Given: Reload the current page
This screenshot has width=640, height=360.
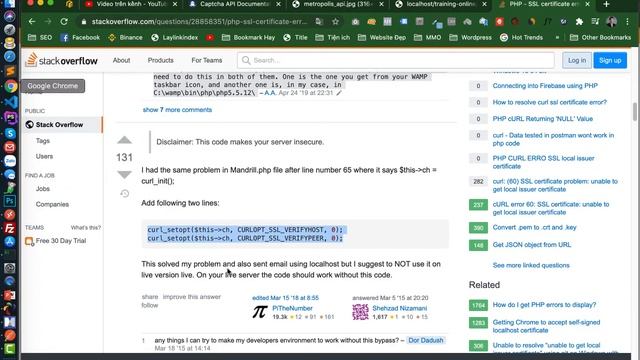Looking at the screenshot, I should (64, 22).
